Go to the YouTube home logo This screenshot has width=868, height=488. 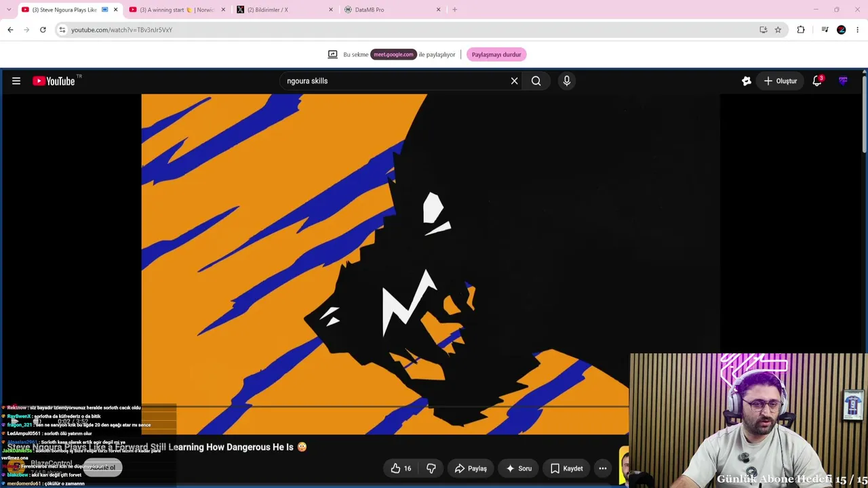pos(54,81)
